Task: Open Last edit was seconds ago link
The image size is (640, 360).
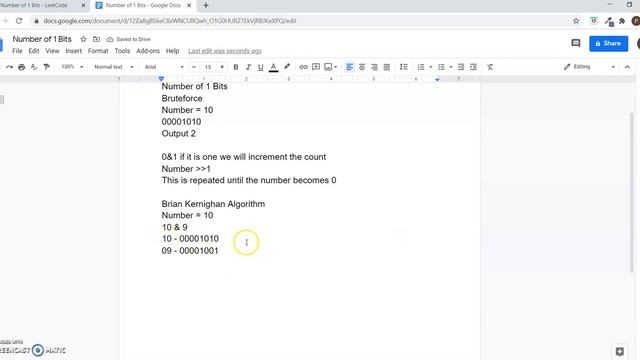Action: coord(225,51)
